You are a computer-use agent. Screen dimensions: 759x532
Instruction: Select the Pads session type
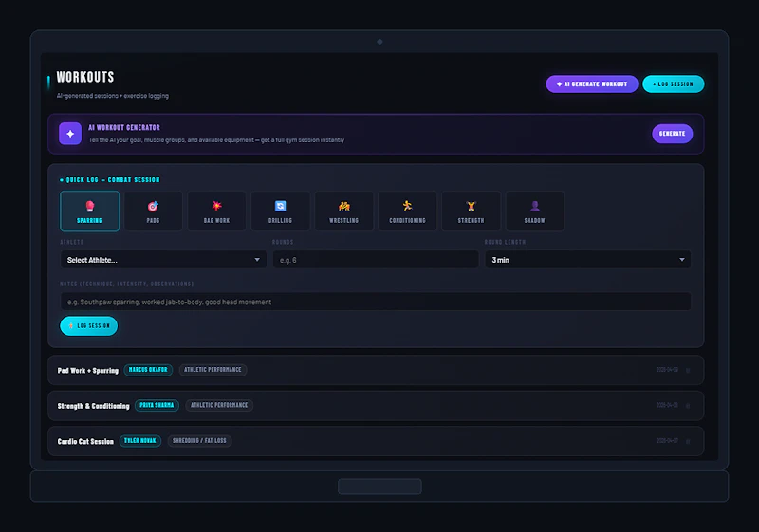[153, 211]
